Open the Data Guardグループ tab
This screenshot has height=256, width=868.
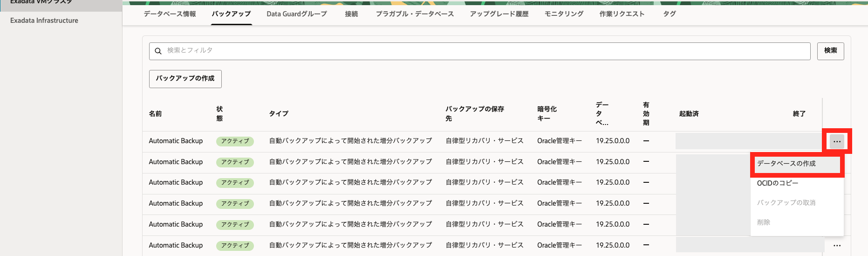tap(296, 14)
